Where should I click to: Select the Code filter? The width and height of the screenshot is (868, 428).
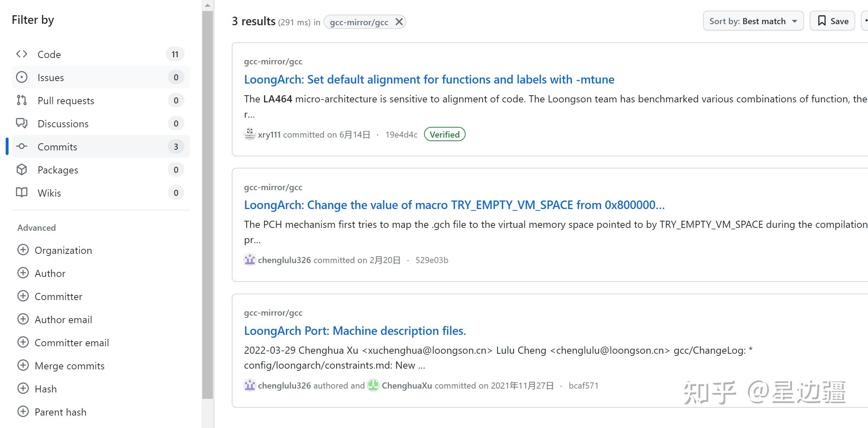point(49,54)
